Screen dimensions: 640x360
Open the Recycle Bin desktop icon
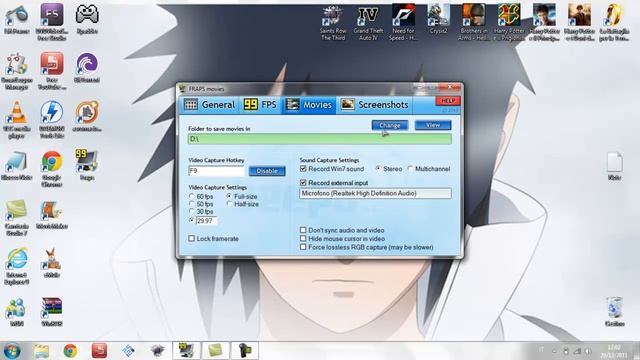click(x=614, y=308)
